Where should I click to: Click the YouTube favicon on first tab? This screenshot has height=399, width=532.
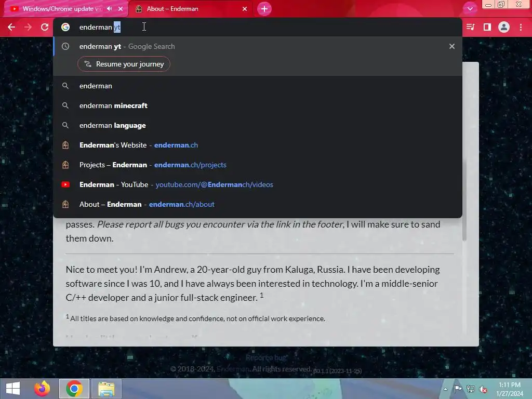click(14, 9)
